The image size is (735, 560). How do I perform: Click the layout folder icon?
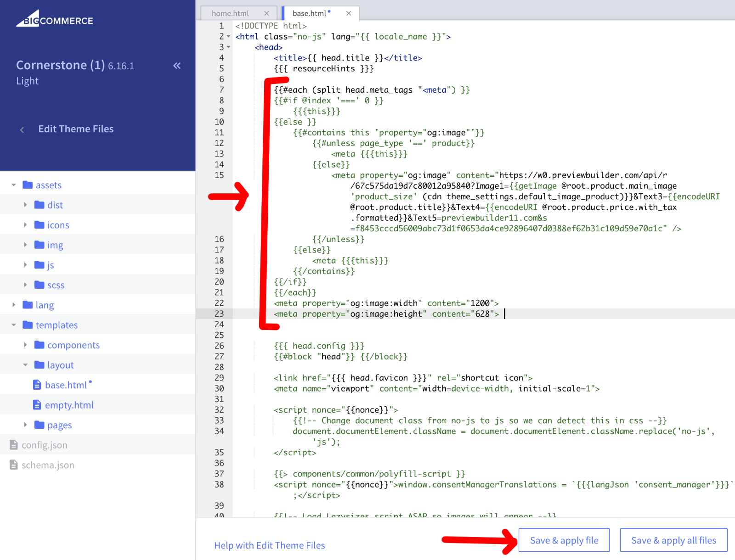(x=40, y=364)
